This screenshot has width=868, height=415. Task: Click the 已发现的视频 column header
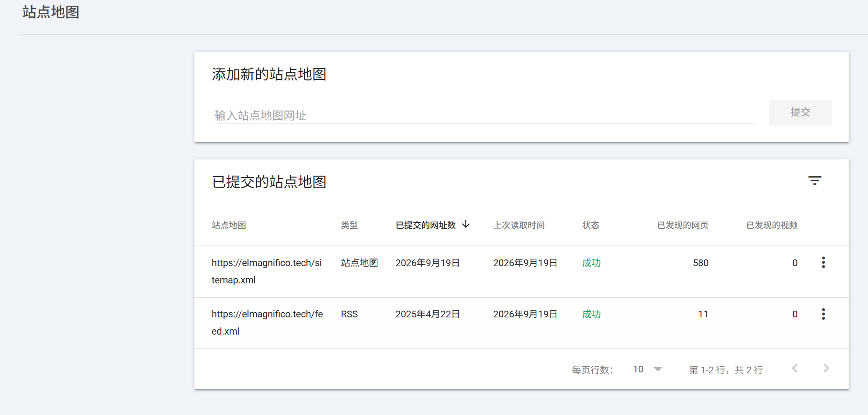(772, 225)
